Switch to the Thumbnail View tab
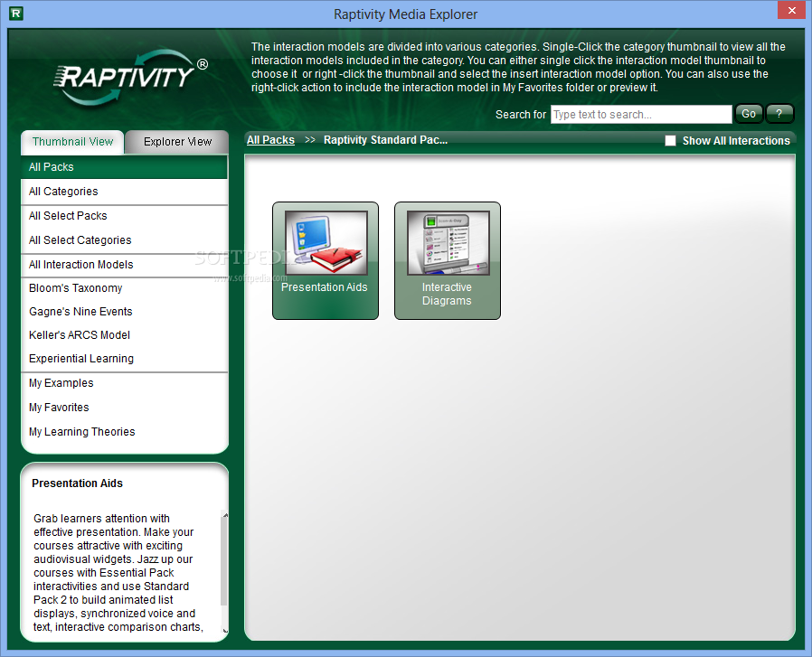The image size is (812, 657). tap(72, 142)
